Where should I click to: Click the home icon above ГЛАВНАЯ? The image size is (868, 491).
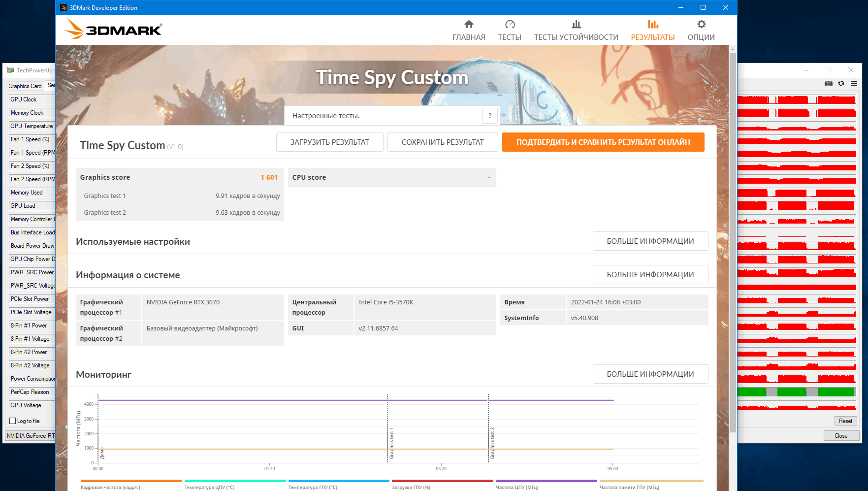pos(469,24)
